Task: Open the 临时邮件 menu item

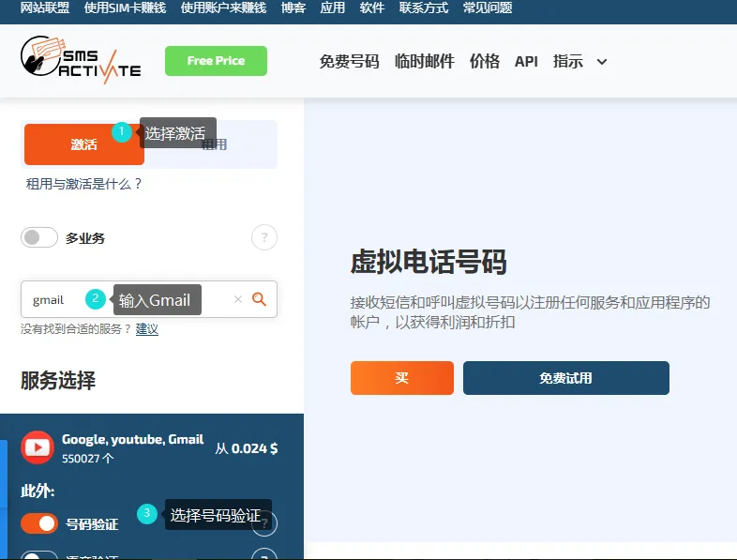Action: [x=425, y=62]
